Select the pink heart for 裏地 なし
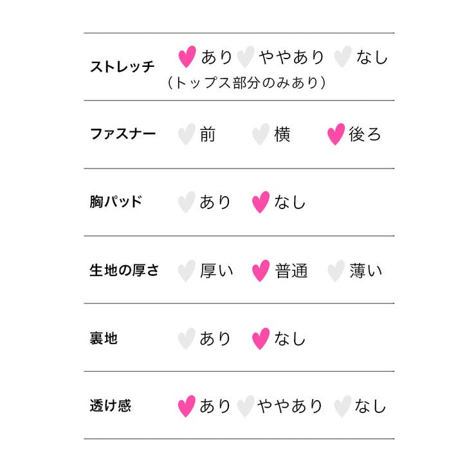This screenshot has width=476, height=476. tap(261, 338)
